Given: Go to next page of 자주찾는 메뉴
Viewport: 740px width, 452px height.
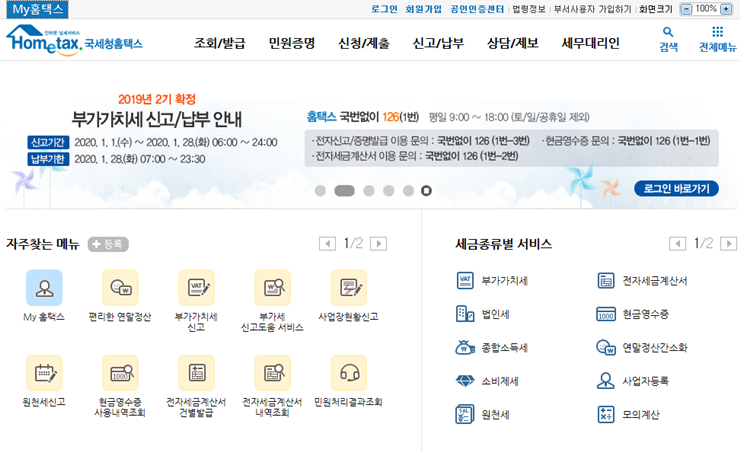Looking at the screenshot, I should point(378,243).
